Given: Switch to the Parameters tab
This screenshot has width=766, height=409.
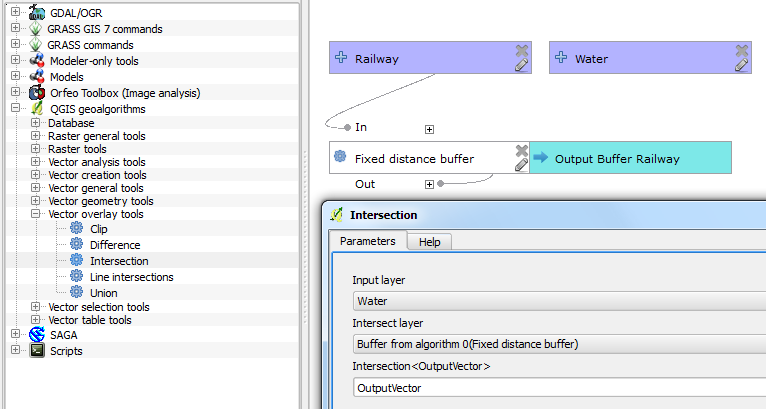Looking at the screenshot, I should [x=368, y=241].
